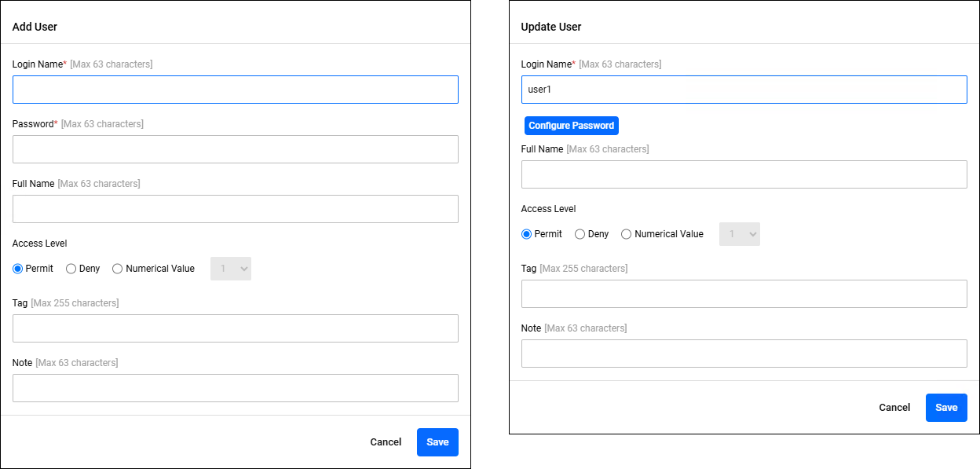The height and width of the screenshot is (469, 980).
Task: Select Permit radio in Add User dialog
Action: pyautogui.click(x=18, y=269)
